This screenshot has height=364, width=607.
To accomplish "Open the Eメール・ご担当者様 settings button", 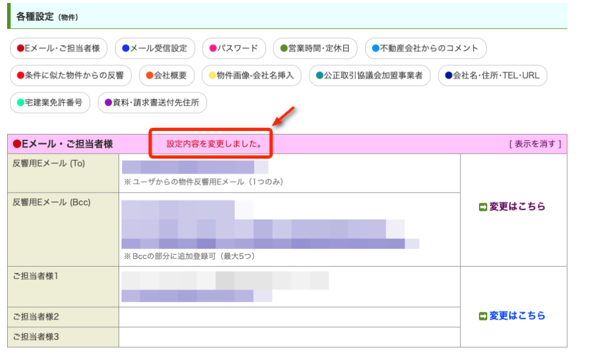I will click(x=59, y=49).
